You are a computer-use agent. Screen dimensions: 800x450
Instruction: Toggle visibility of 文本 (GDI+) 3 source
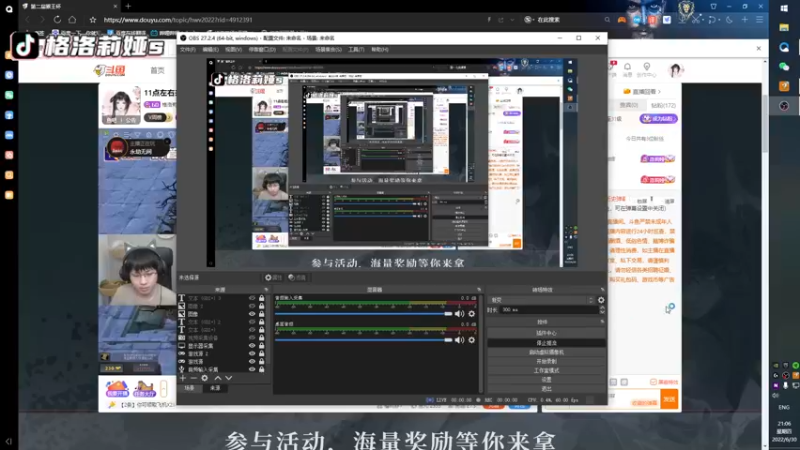pos(252,298)
